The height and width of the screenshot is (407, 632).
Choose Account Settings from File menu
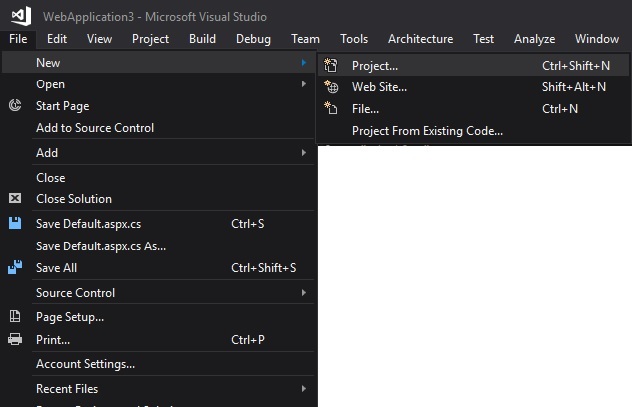tap(85, 364)
